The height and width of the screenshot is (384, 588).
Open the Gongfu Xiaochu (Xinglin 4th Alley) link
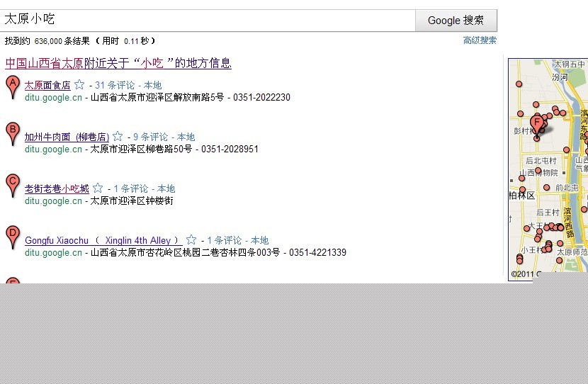(x=103, y=240)
